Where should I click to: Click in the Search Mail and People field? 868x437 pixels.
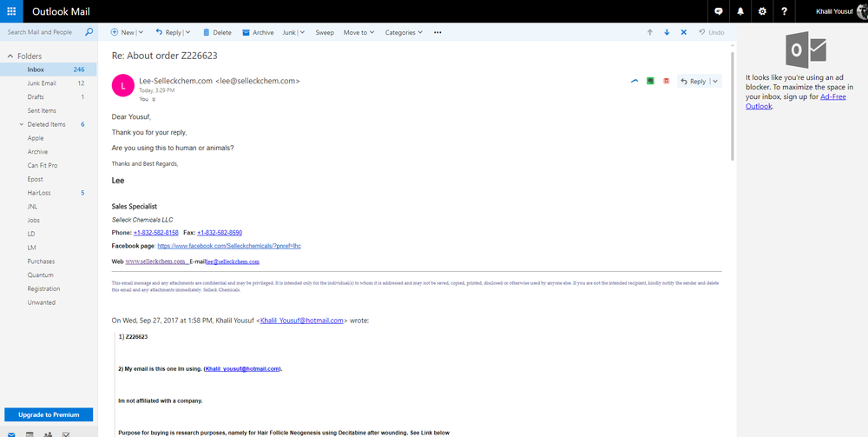coord(43,32)
